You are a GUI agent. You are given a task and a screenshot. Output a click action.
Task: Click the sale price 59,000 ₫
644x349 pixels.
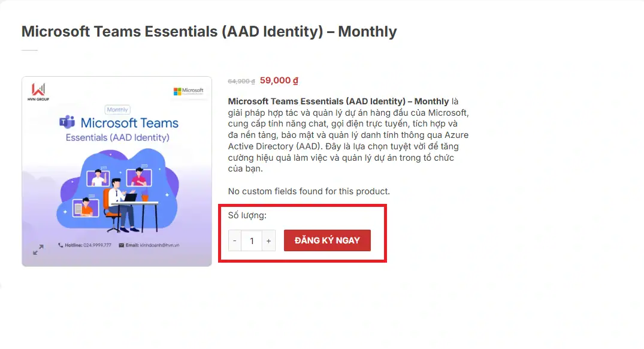(279, 80)
